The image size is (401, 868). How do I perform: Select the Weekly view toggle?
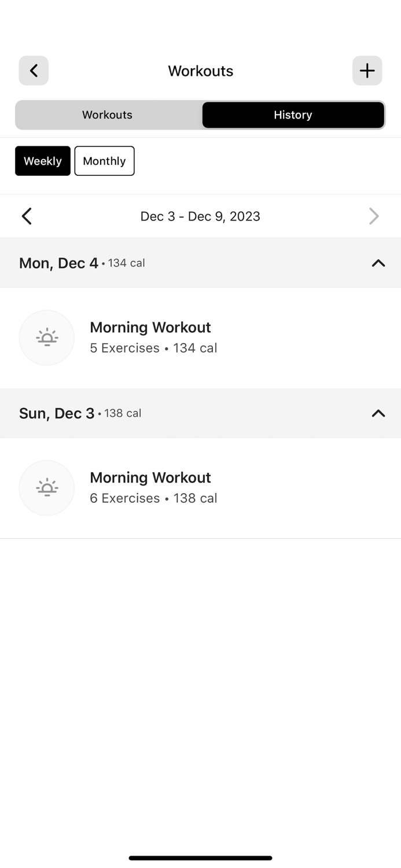pos(42,161)
